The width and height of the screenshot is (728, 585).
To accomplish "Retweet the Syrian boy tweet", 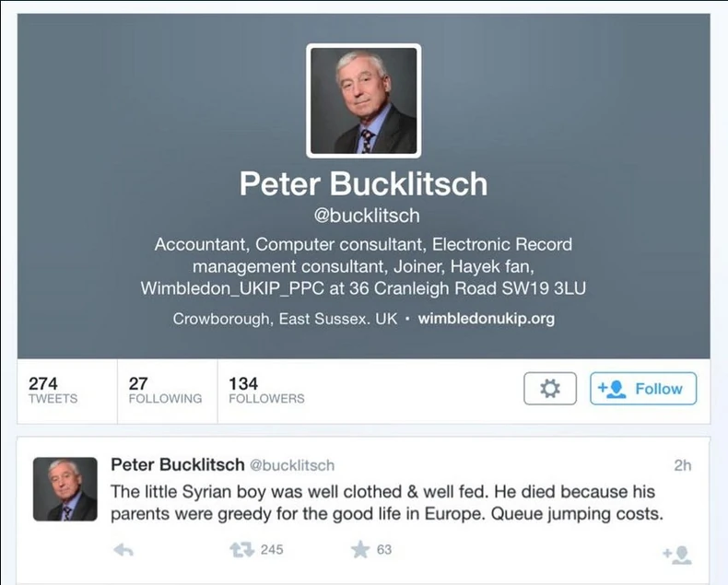I will [x=241, y=550].
